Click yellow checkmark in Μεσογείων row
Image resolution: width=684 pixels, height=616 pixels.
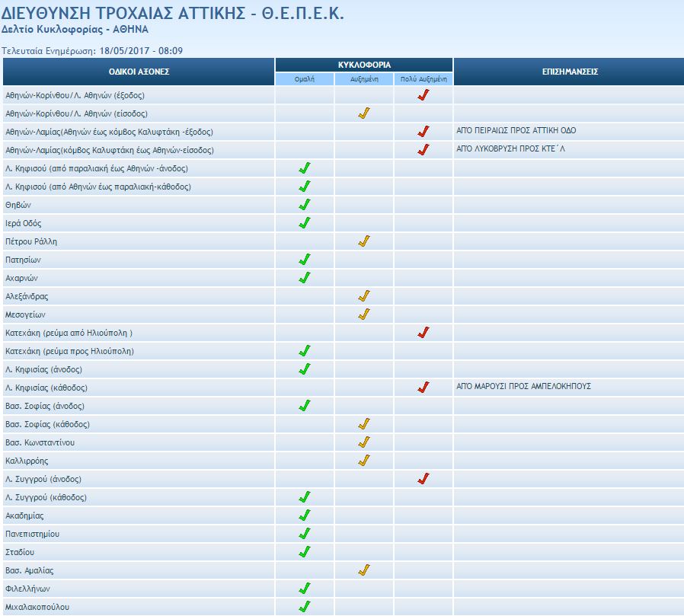click(364, 314)
